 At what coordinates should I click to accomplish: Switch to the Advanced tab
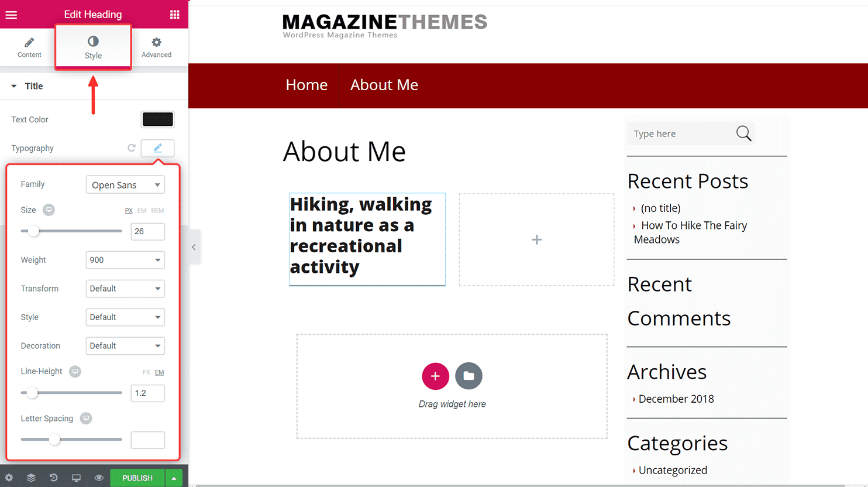156,47
